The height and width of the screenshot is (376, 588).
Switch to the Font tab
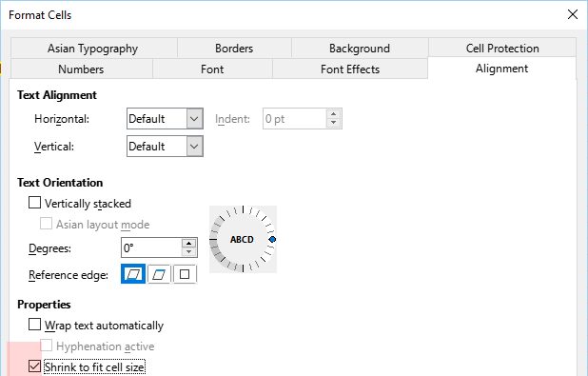tap(212, 69)
